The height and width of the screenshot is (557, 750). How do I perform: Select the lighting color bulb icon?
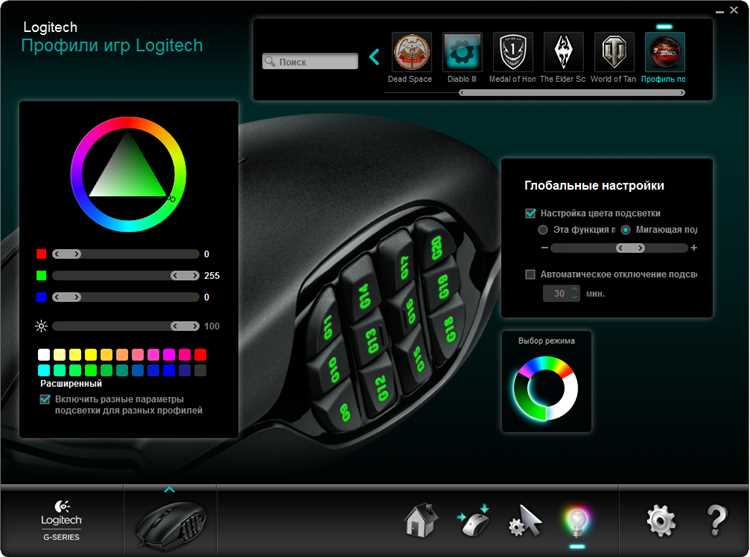tap(577, 521)
